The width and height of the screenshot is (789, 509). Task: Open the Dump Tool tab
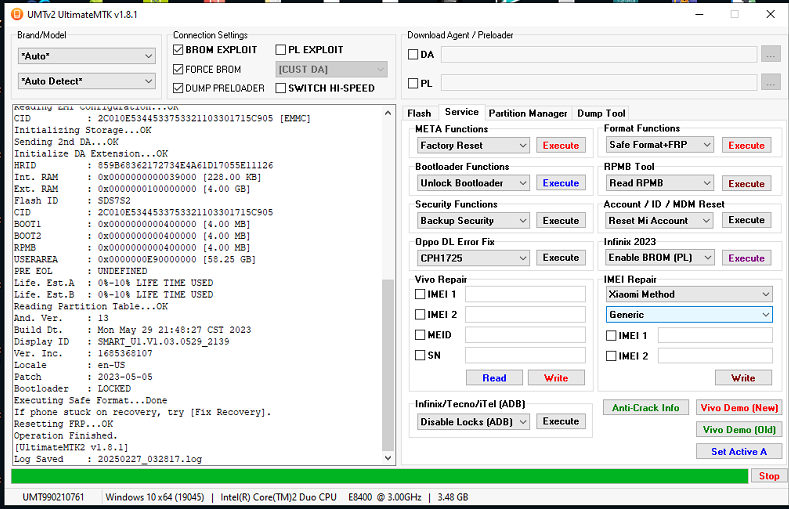click(601, 113)
